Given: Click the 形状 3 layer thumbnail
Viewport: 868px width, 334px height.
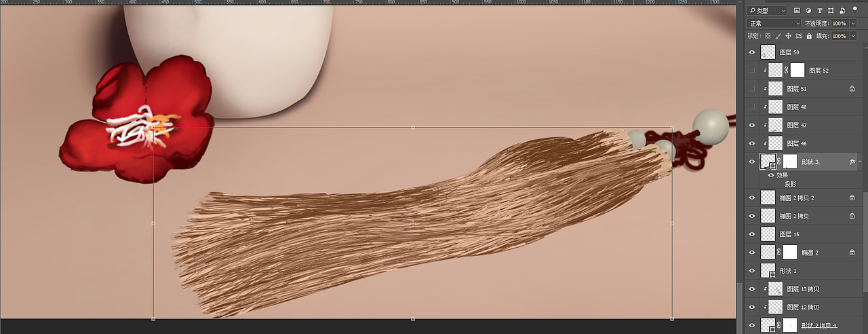Looking at the screenshot, I should tap(768, 162).
